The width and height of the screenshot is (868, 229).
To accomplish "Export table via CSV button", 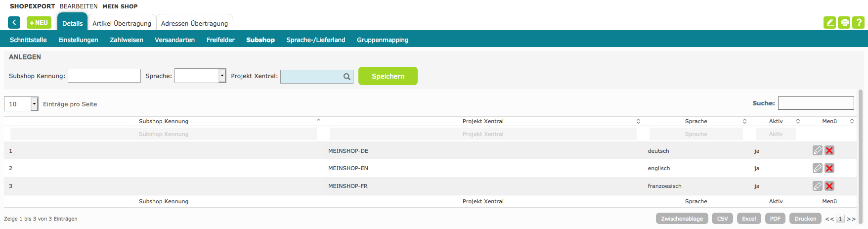I will [x=722, y=219].
